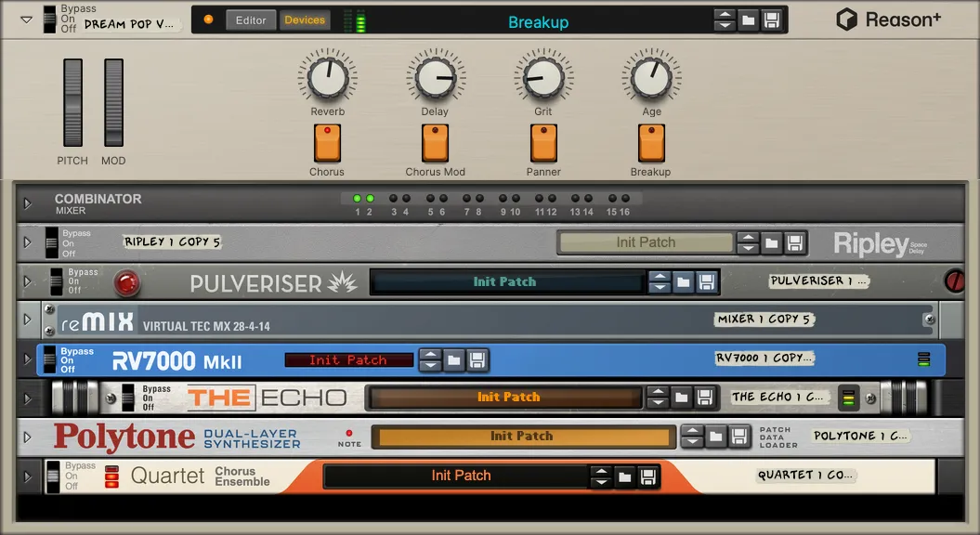Toggle the Panner button
Screen dimensions: 980x535
pos(543,143)
